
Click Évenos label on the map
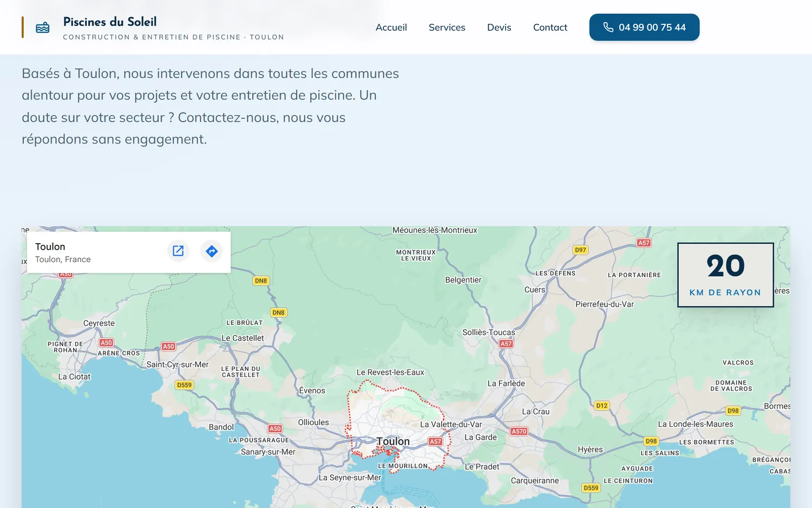(312, 390)
